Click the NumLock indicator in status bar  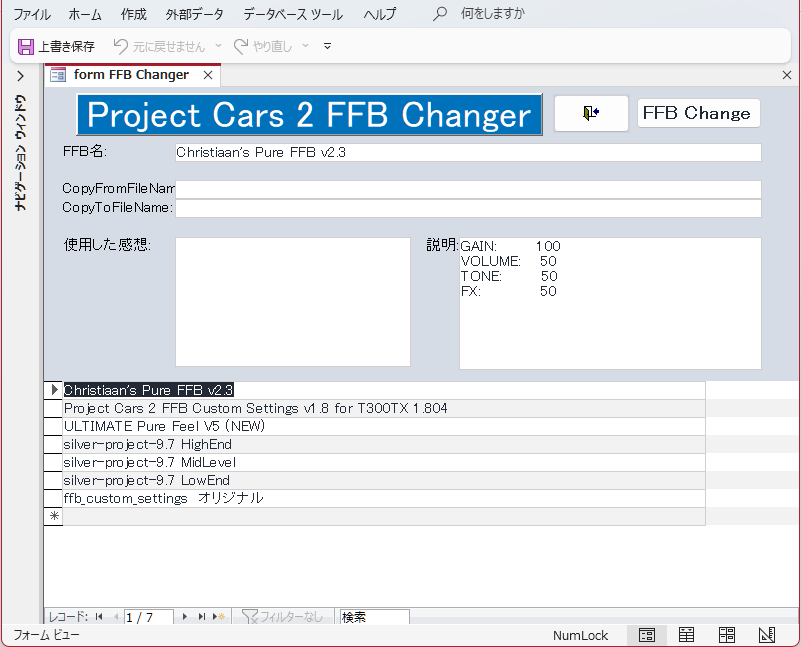pos(579,635)
